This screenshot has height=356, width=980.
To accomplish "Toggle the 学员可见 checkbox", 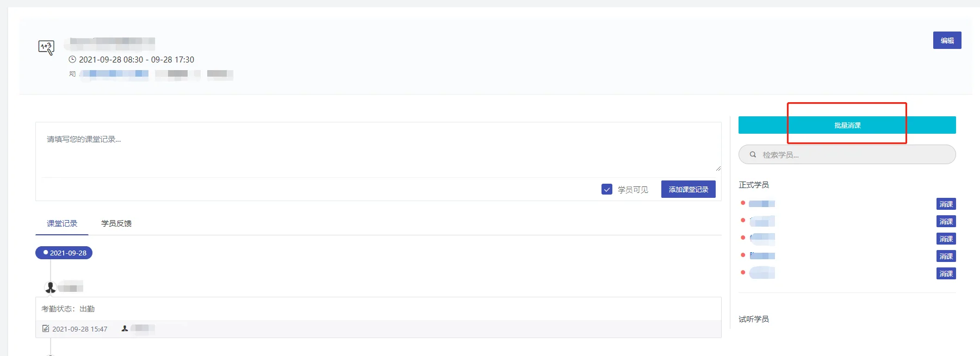I will point(607,189).
